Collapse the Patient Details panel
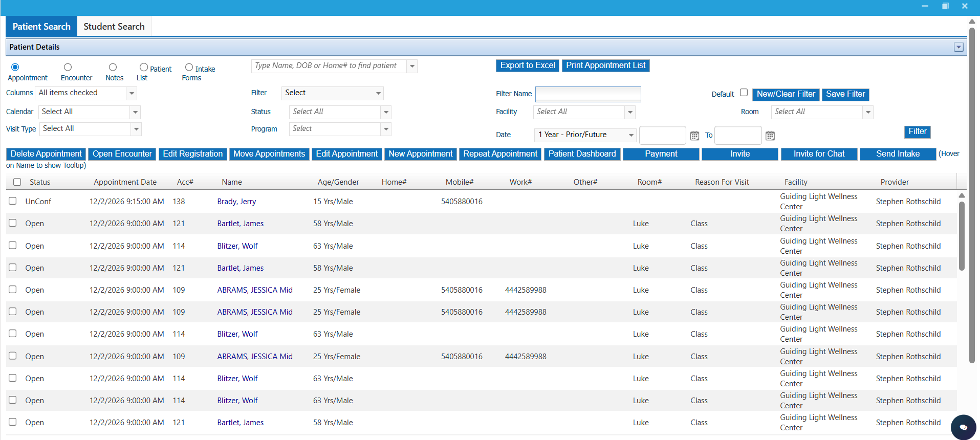The height and width of the screenshot is (440, 980). coord(959,47)
